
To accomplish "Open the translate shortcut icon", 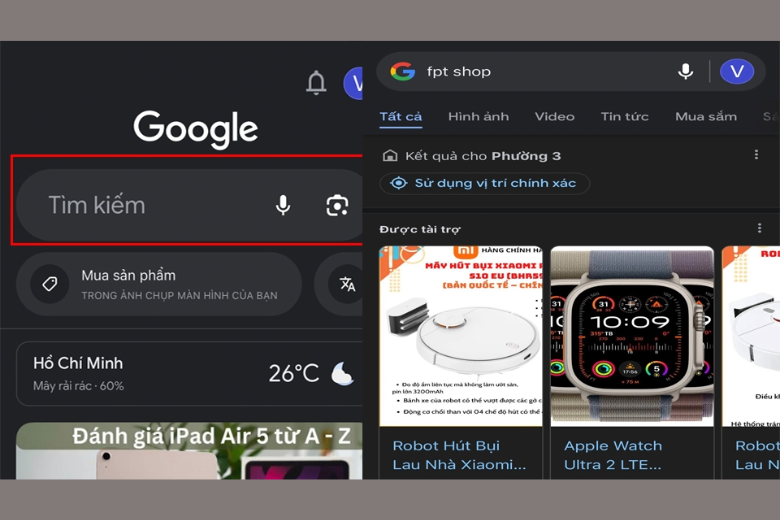I will click(x=347, y=284).
